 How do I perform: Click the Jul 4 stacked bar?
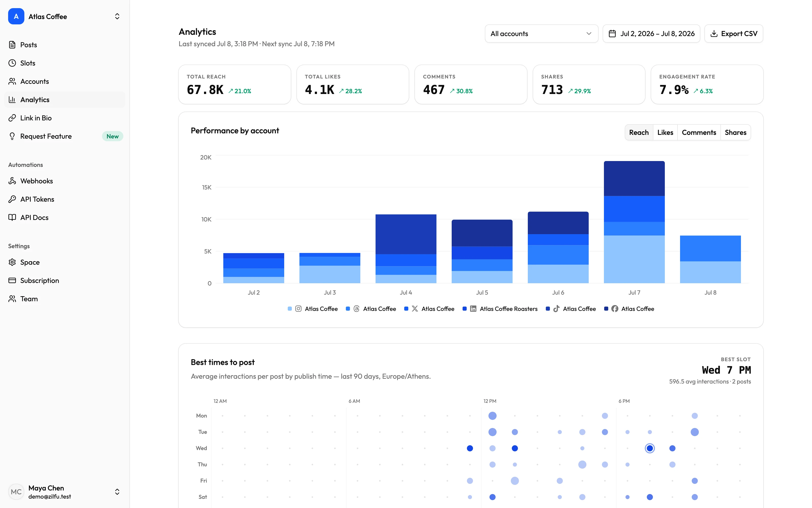(x=406, y=249)
